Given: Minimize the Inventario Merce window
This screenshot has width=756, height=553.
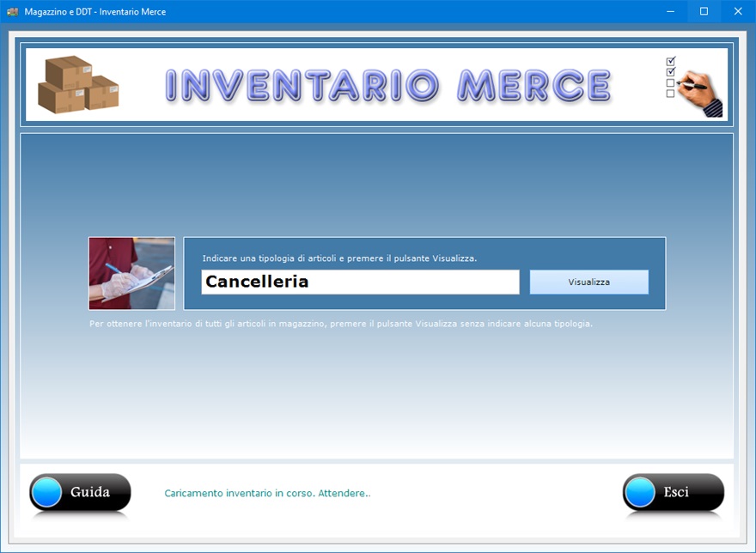Looking at the screenshot, I should (670, 11).
